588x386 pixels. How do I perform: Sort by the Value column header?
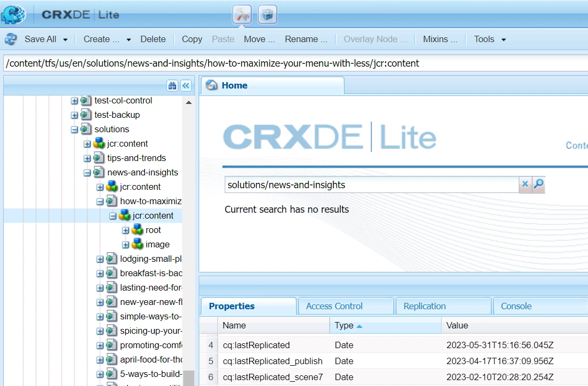point(514,325)
